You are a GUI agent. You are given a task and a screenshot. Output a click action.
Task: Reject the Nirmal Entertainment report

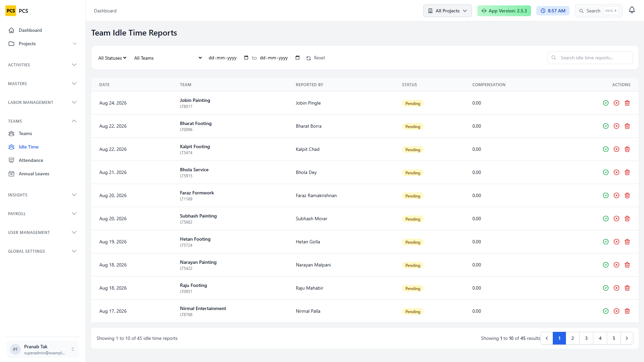pos(616,311)
